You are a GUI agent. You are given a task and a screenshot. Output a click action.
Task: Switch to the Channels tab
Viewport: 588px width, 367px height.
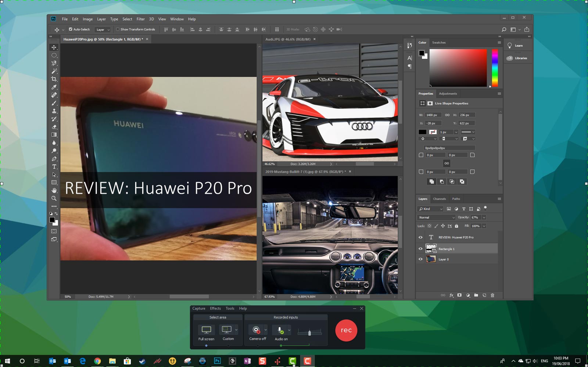click(x=440, y=199)
